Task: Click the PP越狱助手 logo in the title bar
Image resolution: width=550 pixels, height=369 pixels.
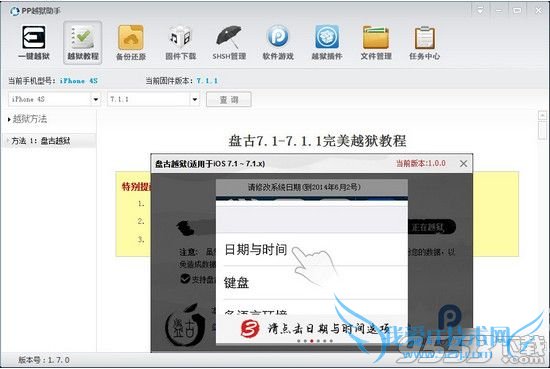Action: pos(14,11)
